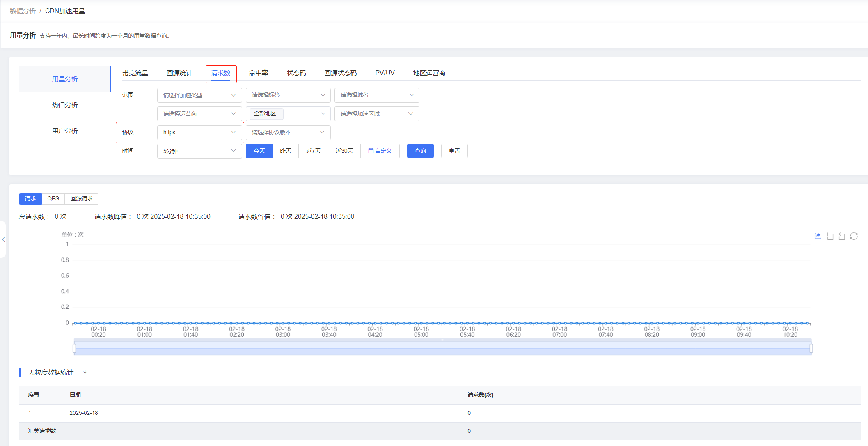
Task: Click the left handle of chart range slider
Action: point(74,348)
